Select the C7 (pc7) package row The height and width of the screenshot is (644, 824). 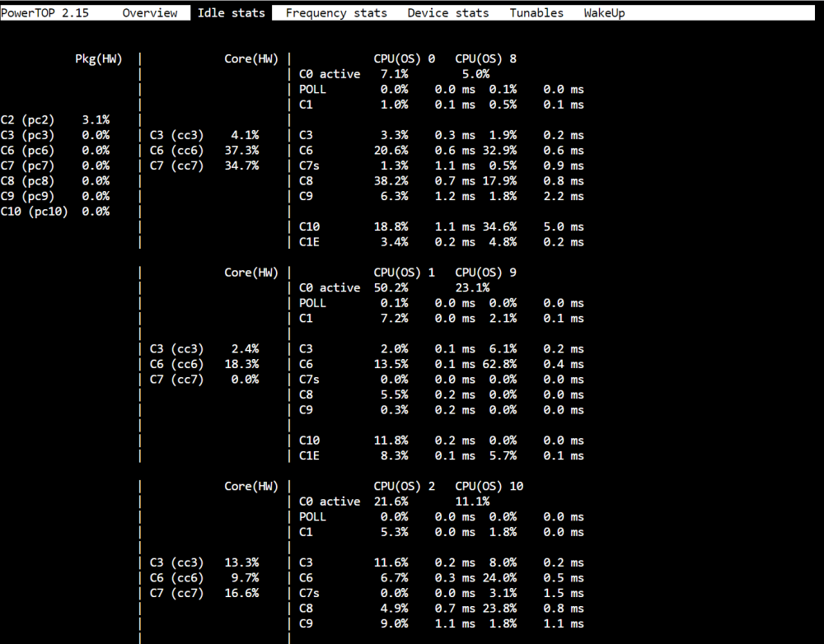(55, 166)
